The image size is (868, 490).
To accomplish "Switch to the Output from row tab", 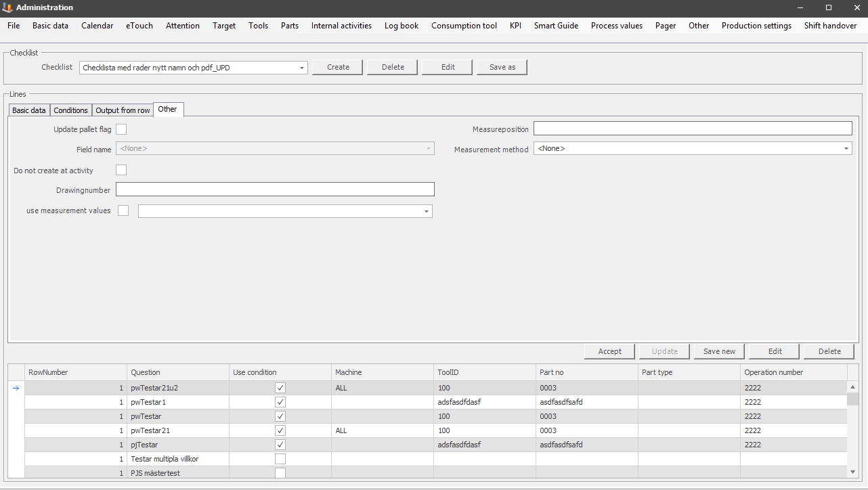I will point(123,110).
